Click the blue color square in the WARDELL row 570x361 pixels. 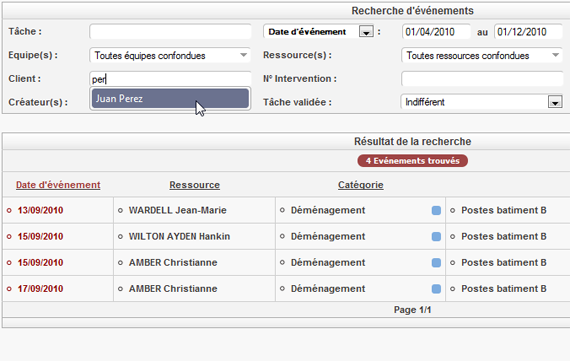pos(436,210)
